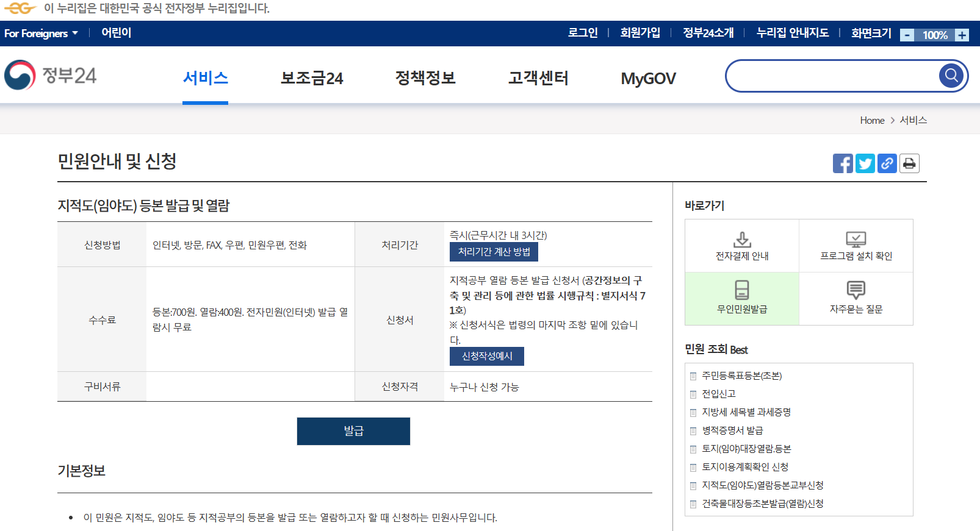The width and height of the screenshot is (980, 531).
Task: Expand For Foreigners dropdown
Action: [41, 34]
